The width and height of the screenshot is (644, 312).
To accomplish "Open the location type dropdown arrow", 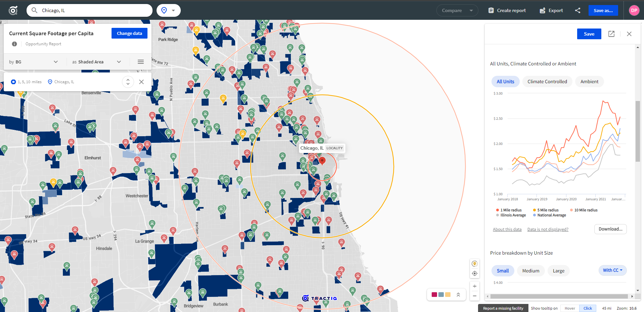I will (173, 10).
